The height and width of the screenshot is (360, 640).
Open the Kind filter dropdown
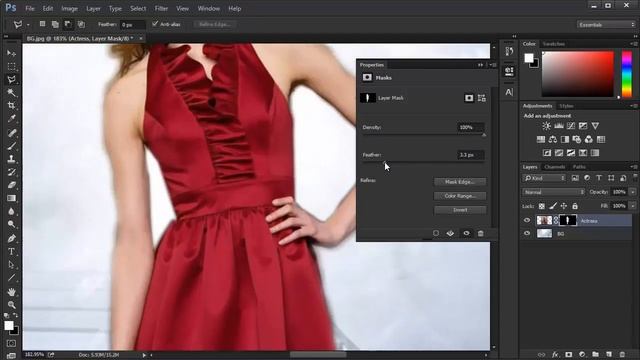(545, 178)
